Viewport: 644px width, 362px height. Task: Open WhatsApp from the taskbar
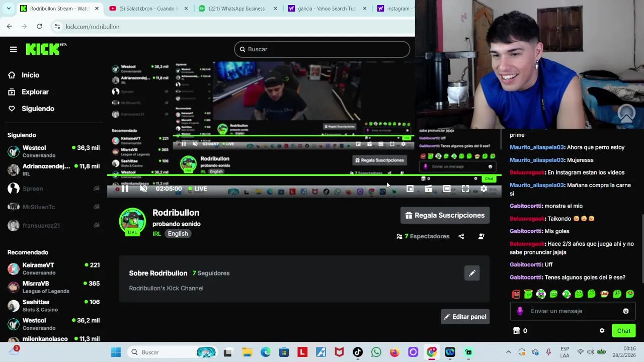[x=376, y=352]
